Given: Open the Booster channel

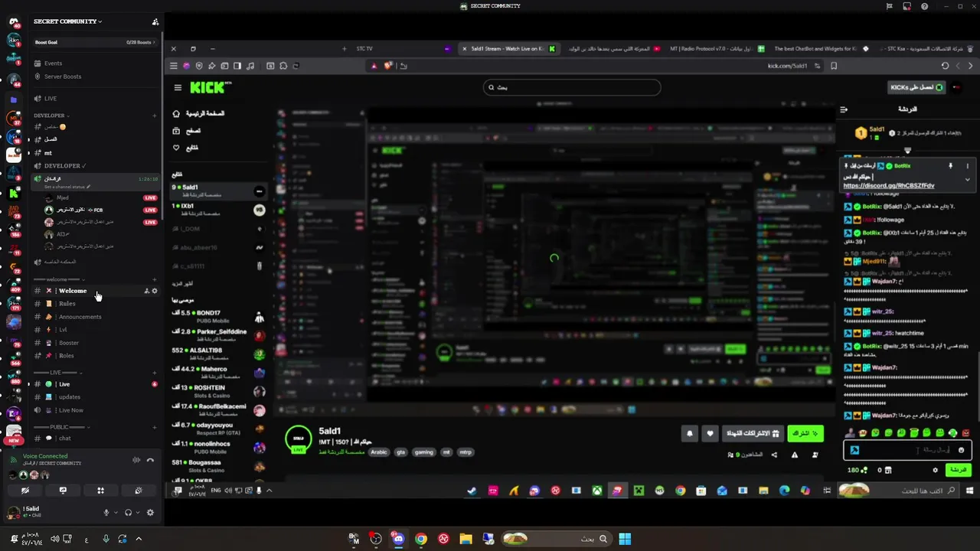Looking at the screenshot, I should [x=95, y=343].
